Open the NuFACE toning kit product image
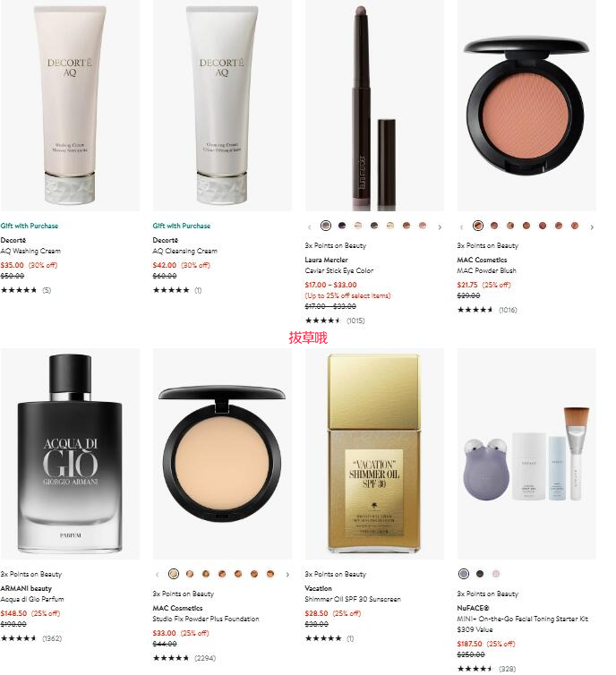Screen dimensions: 616x675 pos(526,454)
